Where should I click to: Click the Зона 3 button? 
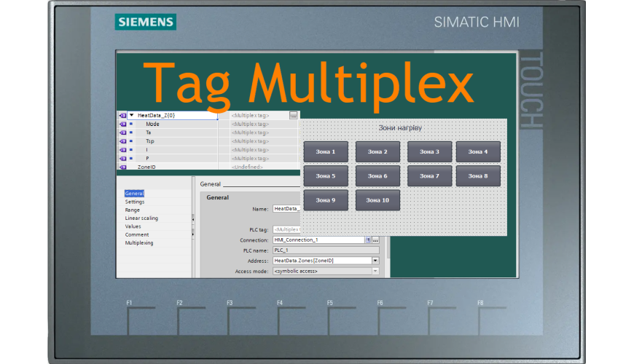coord(429,152)
